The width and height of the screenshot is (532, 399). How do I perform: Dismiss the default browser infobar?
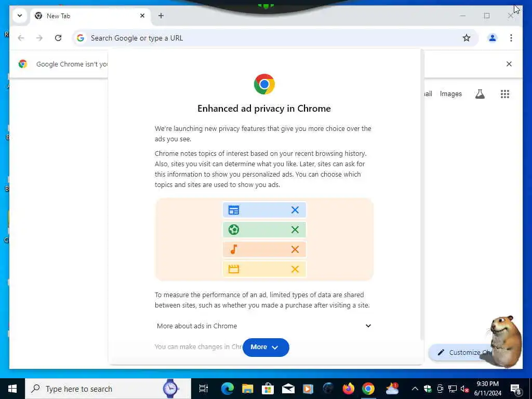[509, 64]
